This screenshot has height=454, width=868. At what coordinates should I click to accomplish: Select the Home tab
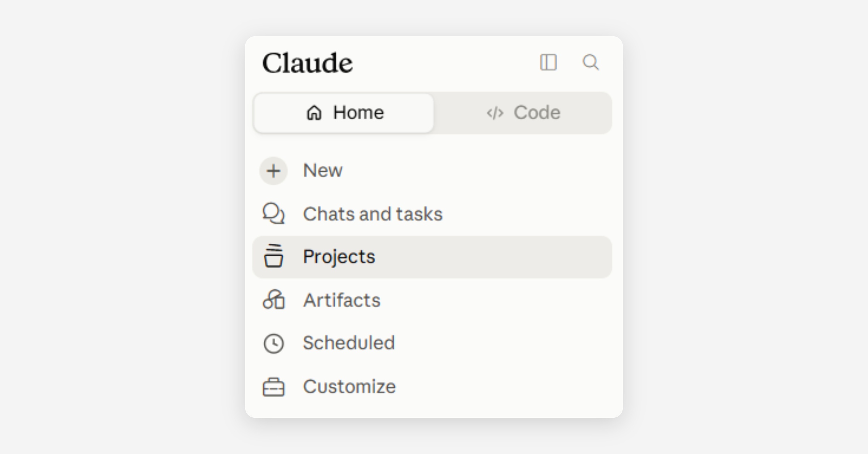[344, 113]
